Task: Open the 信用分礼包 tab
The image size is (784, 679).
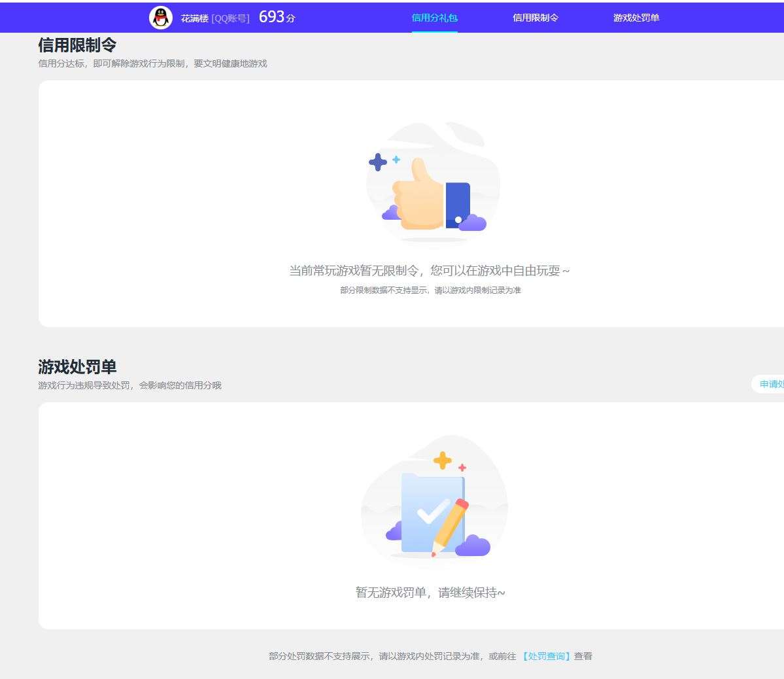Action: tap(434, 18)
